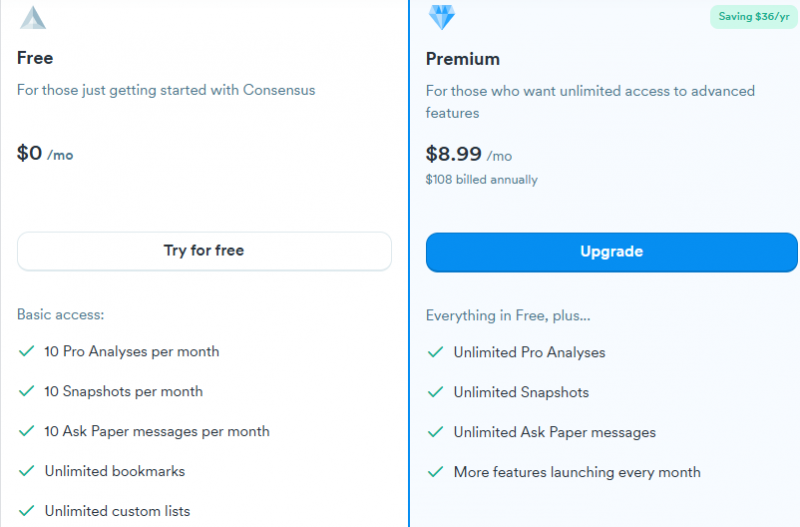The height and width of the screenshot is (527, 800).
Task: Click the $108 billed annually text
Action: [482, 180]
